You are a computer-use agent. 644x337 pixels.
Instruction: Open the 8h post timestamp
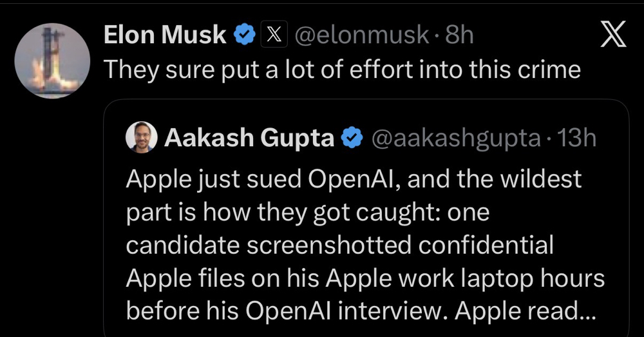tap(460, 35)
